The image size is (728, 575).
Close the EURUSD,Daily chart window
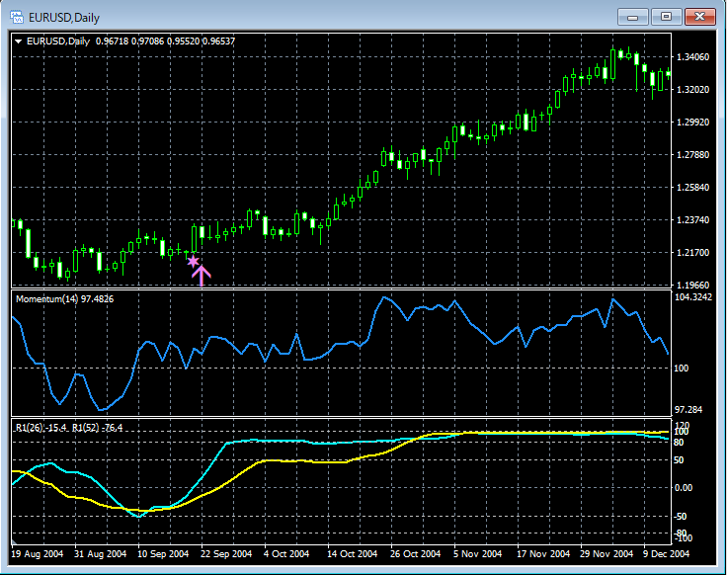pyautogui.click(x=702, y=16)
